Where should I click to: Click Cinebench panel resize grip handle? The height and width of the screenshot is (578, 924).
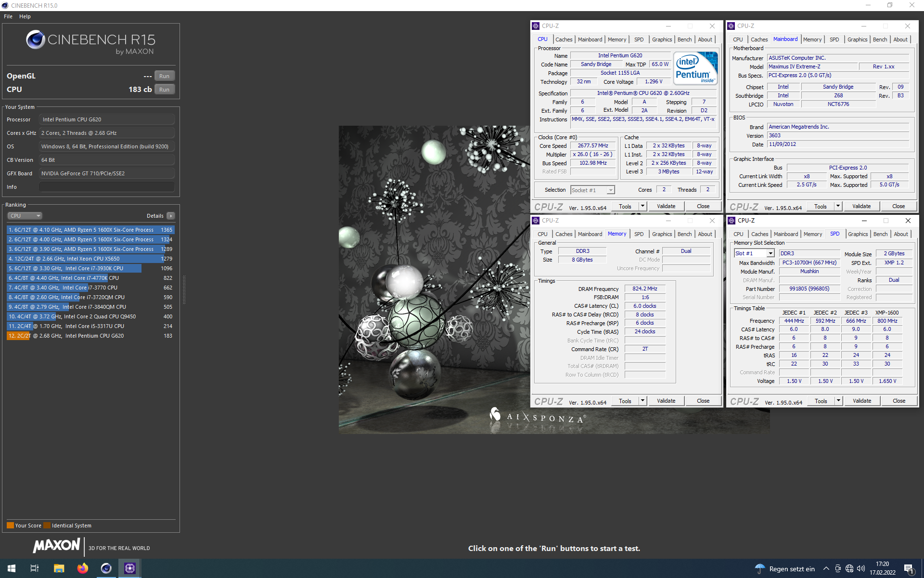pos(184,289)
